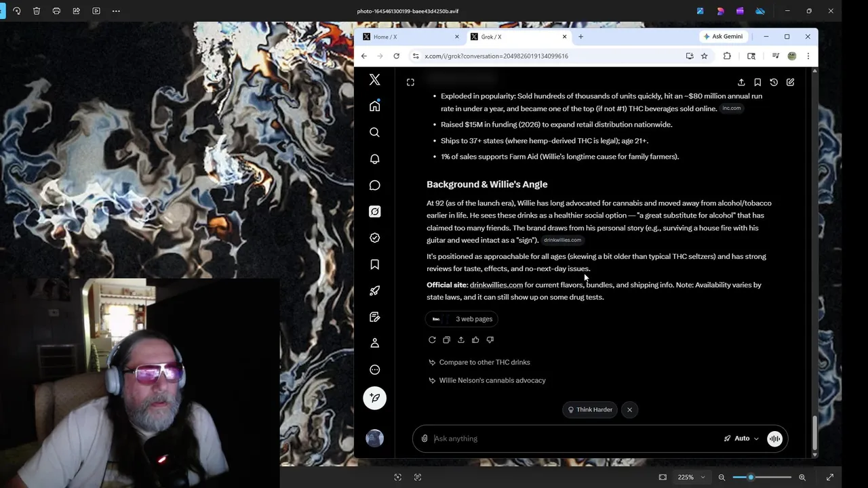View site information icon in address bar
This screenshot has width=868, height=488.
point(415,56)
